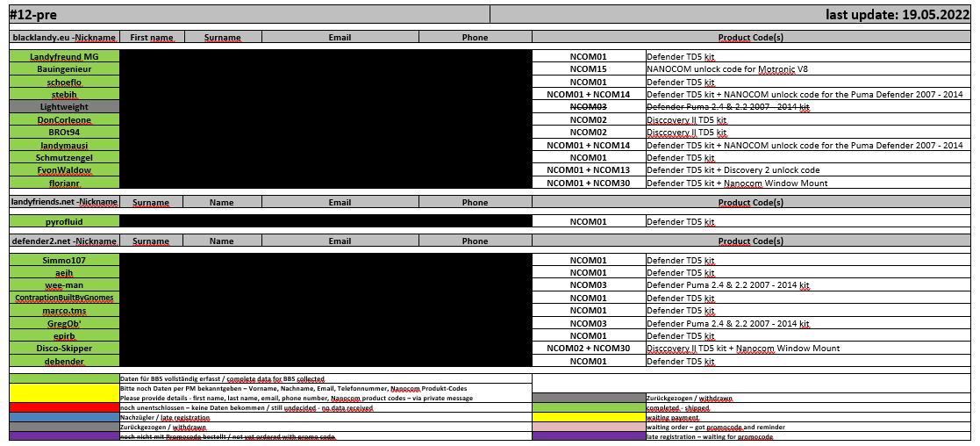Viewport: 980px width, 446px height.
Task: Select nickname cell 'florianr'
Action: [x=64, y=183]
